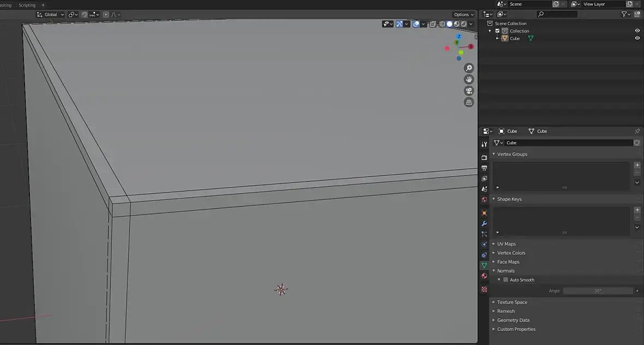Toggle snapping magnet in viewport header
The width and height of the screenshot is (644, 345).
click(x=84, y=14)
